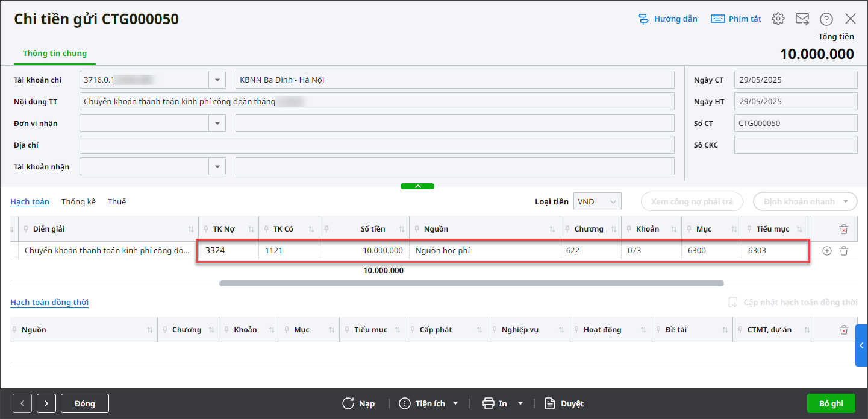The height and width of the screenshot is (419, 868).
Task: Click the Đóng button
Action: (85, 403)
